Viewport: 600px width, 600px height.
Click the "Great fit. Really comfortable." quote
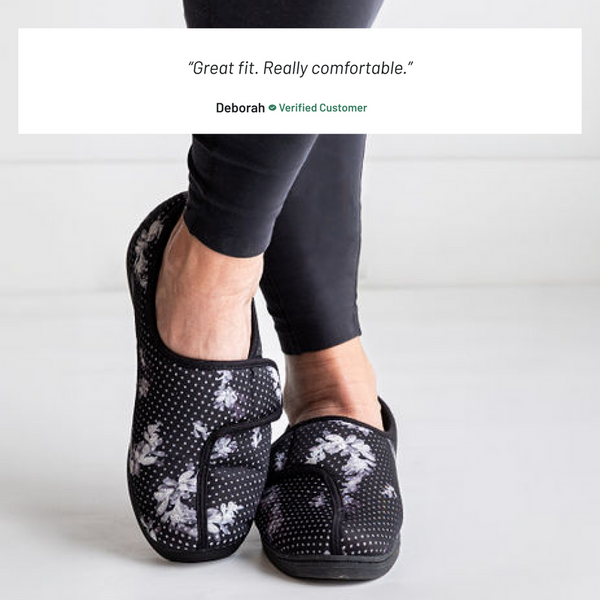pos(301,68)
